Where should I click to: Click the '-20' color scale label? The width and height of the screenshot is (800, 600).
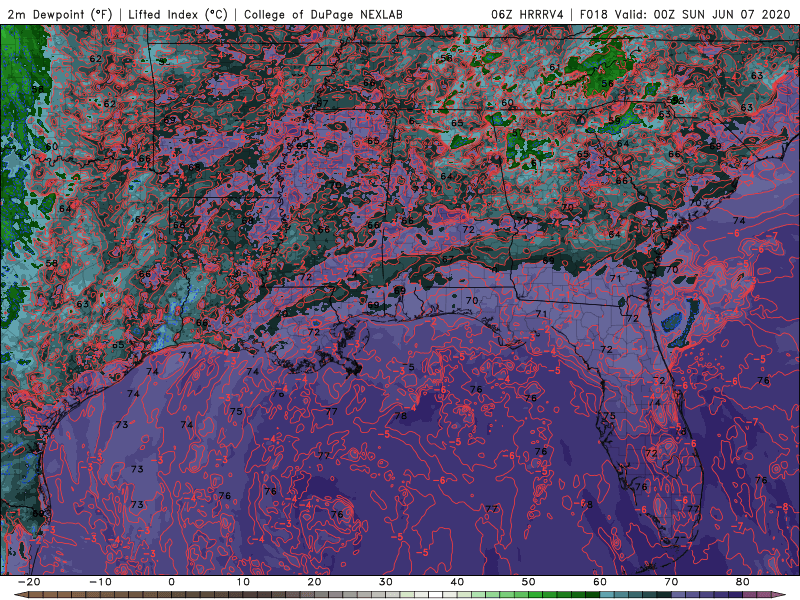point(28,582)
